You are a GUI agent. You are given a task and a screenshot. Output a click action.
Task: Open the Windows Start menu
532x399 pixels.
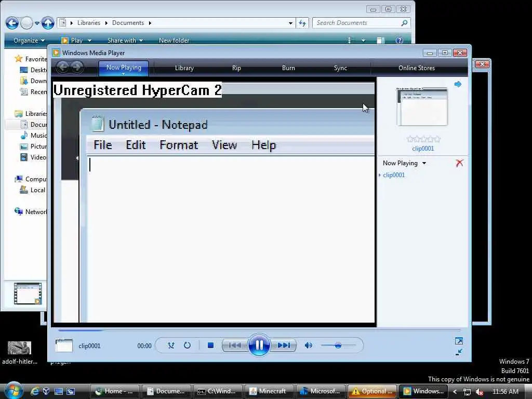pos(13,391)
